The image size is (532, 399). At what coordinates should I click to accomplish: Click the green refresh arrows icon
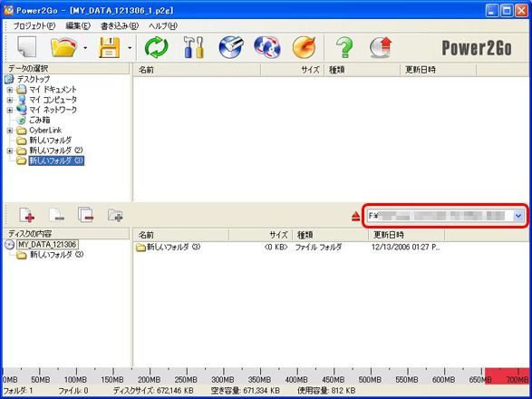click(x=157, y=47)
